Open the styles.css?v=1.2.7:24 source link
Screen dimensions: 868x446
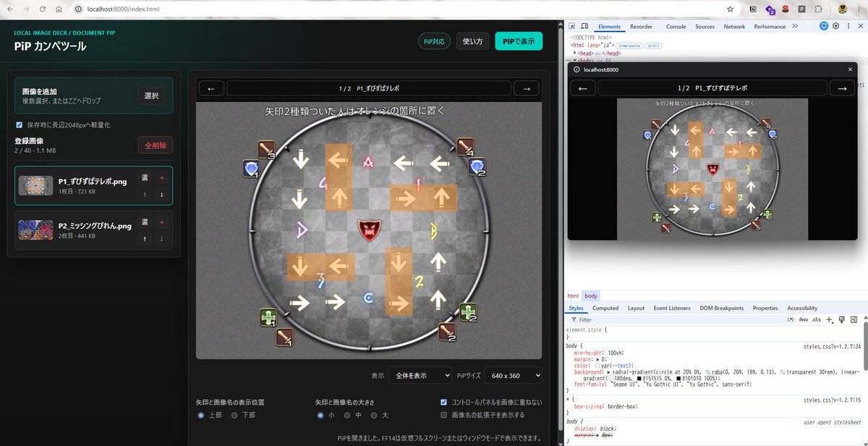tap(832, 346)
